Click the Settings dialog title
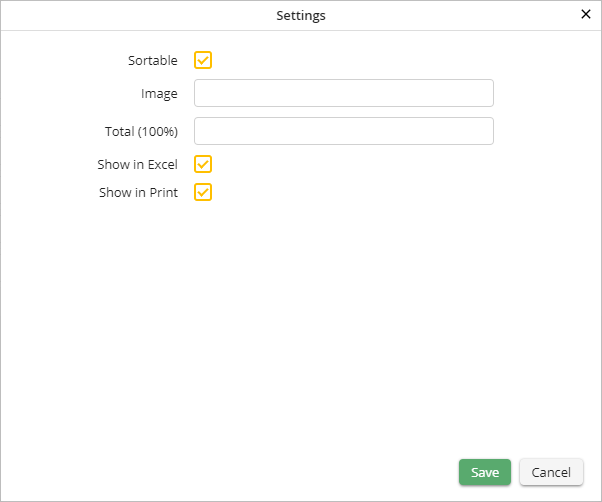Image resolution: width=602 pixels, height=502 pixels. (301, 16)
